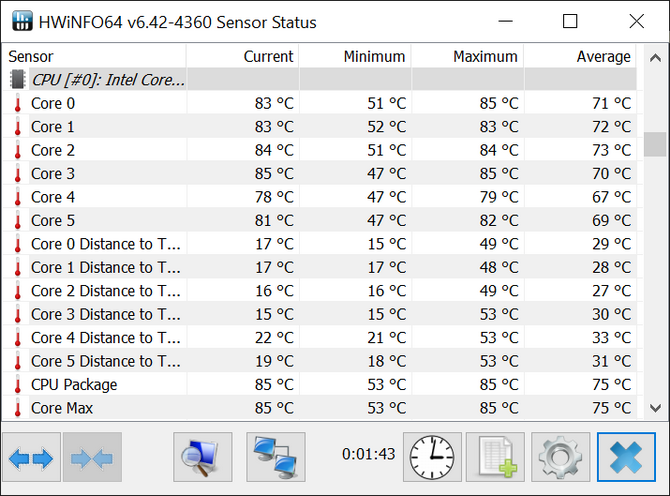Click the elapsed time 0:01:43 display
Screen dimensions: 670x496
coord(368,454)
